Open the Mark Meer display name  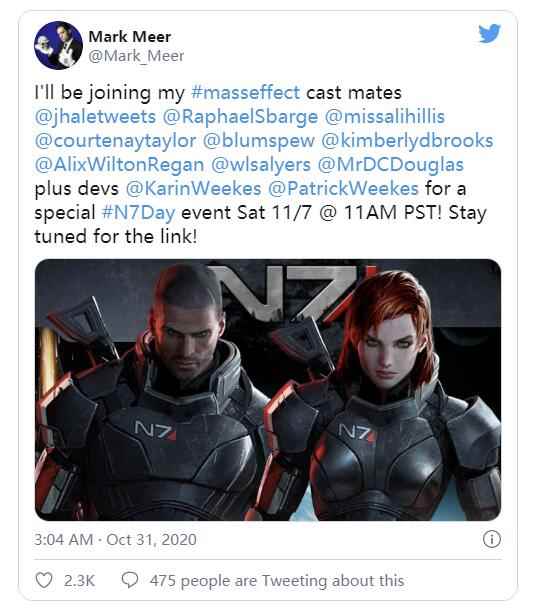coord(130,37)
